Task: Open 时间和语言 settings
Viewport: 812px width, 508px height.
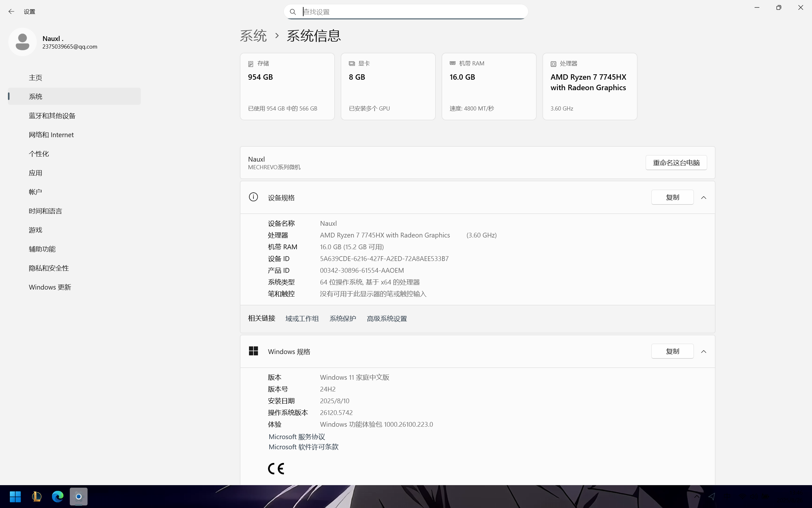Action: click(74, 211)
